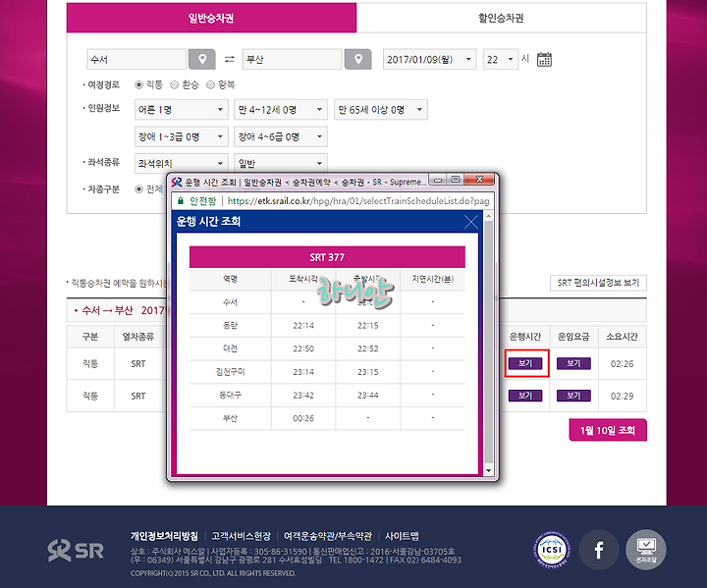This screenshot has height=588, width=707.
Task: Expand the 장애 4~6급 0명 dropdown
Action: click(281, 136)
